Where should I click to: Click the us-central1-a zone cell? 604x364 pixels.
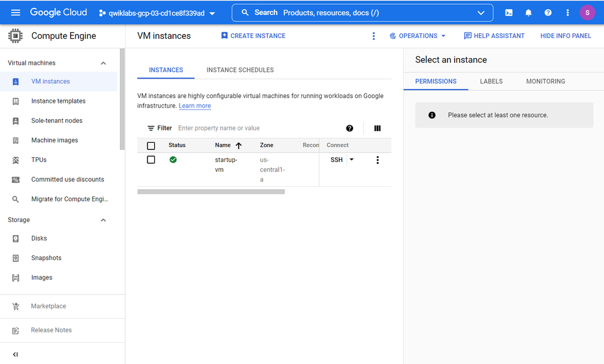[272, 169]
